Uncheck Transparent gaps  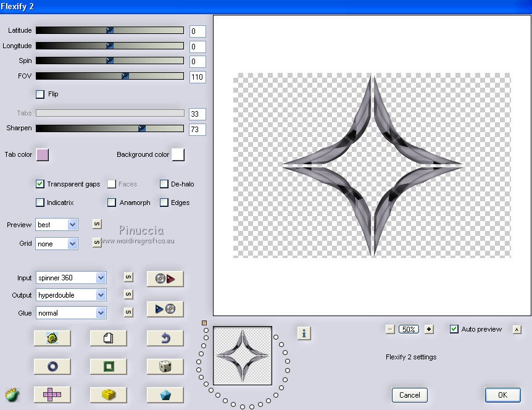click(x=40, y=184)
